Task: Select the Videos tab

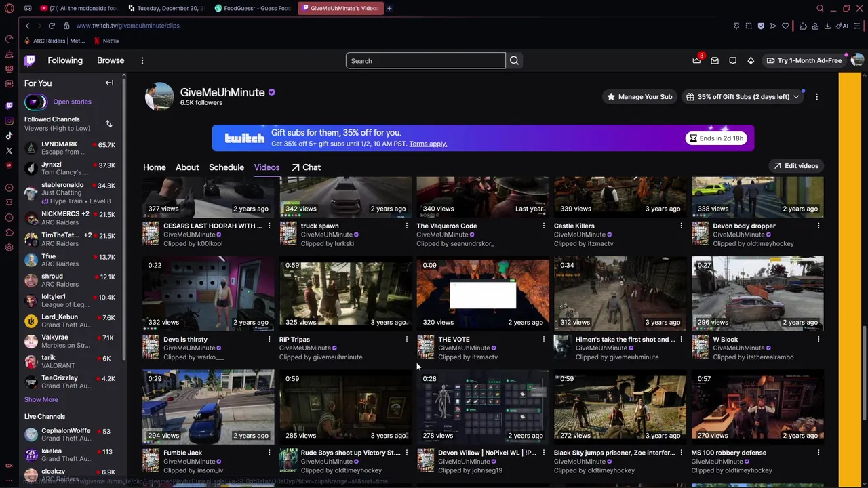Action: coord(267,167)
